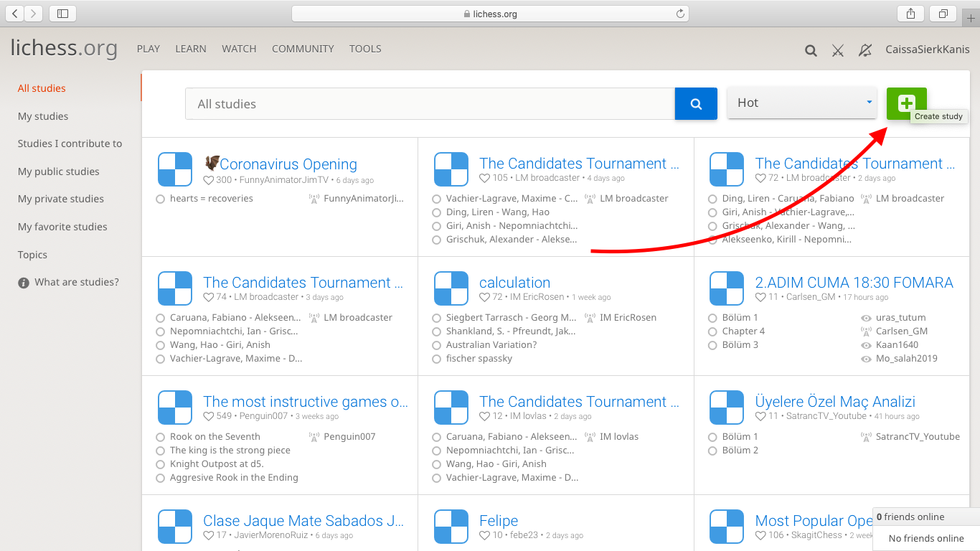This screenshot has height=551, width=980.
Task: Open the WATCH menu
Action: [239, 49]
